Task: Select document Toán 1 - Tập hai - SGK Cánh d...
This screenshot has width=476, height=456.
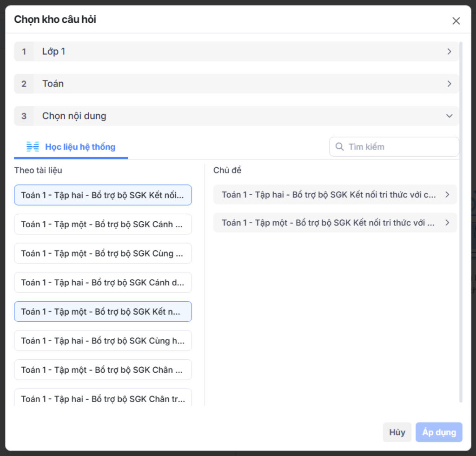Action: coord(103,283)
